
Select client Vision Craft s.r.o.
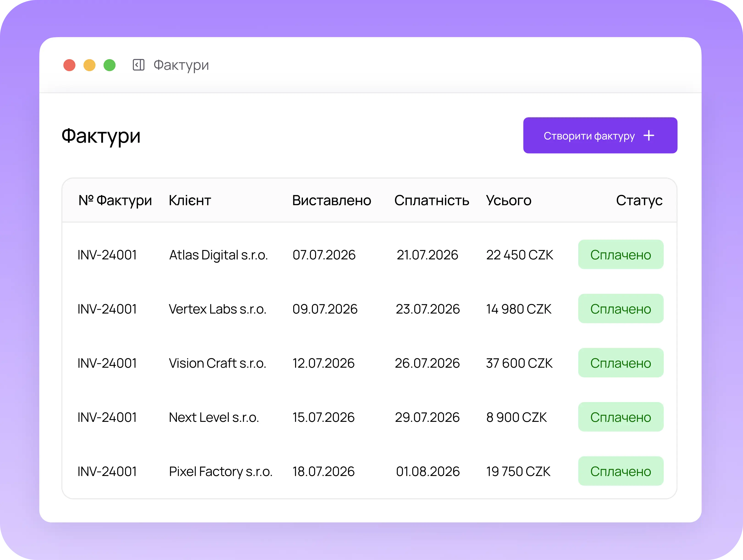[217, 363]
